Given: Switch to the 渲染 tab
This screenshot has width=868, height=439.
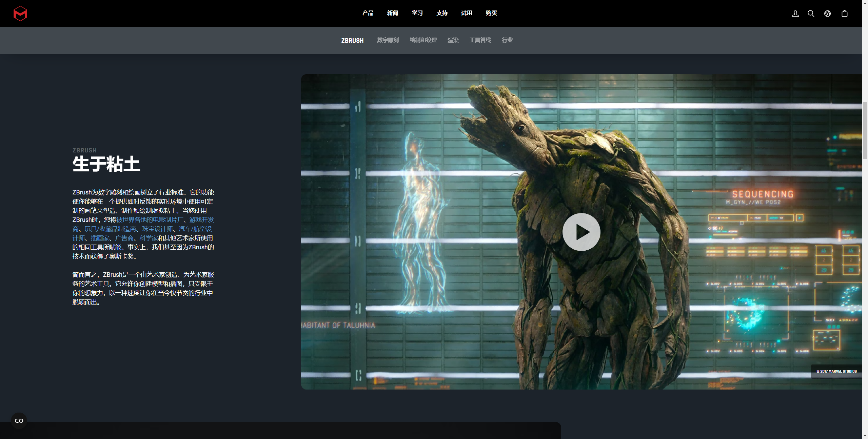Looking at the screenshot, I should pos(453,40).
